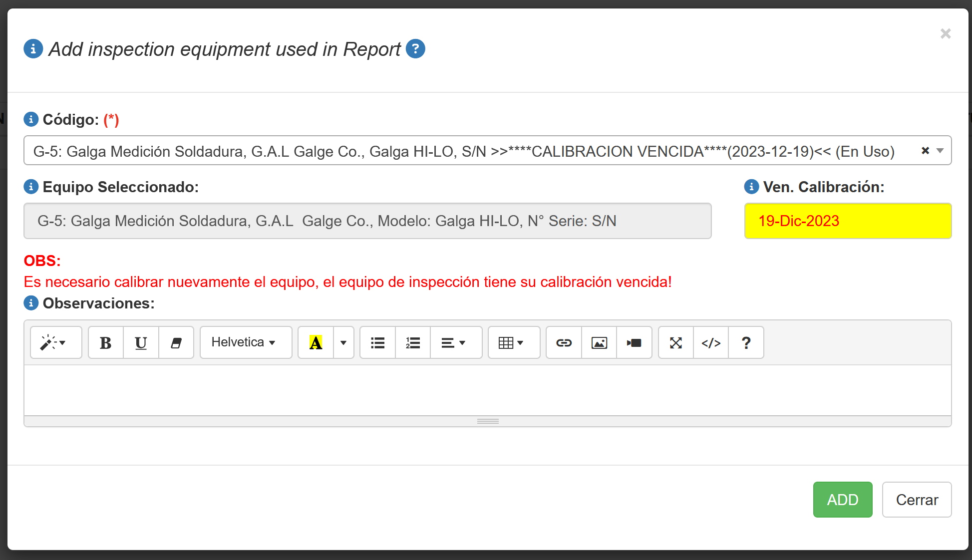Open the magic wand style dropdown
972x560 pixels.
point(55,343)
